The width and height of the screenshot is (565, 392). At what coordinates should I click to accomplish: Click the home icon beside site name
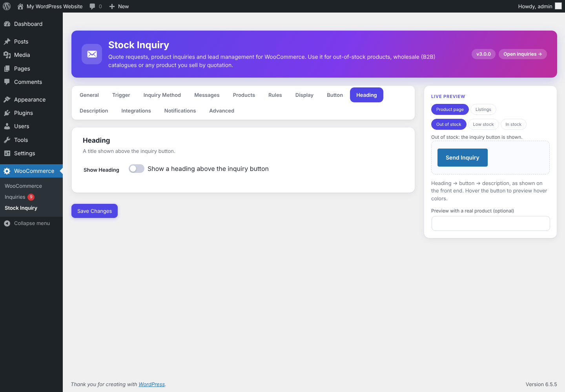(20, 6)
